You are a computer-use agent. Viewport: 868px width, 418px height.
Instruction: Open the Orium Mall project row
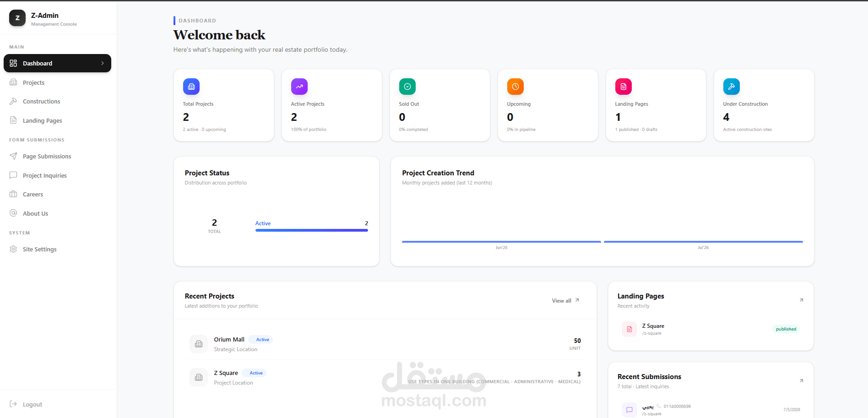point(385,344)
